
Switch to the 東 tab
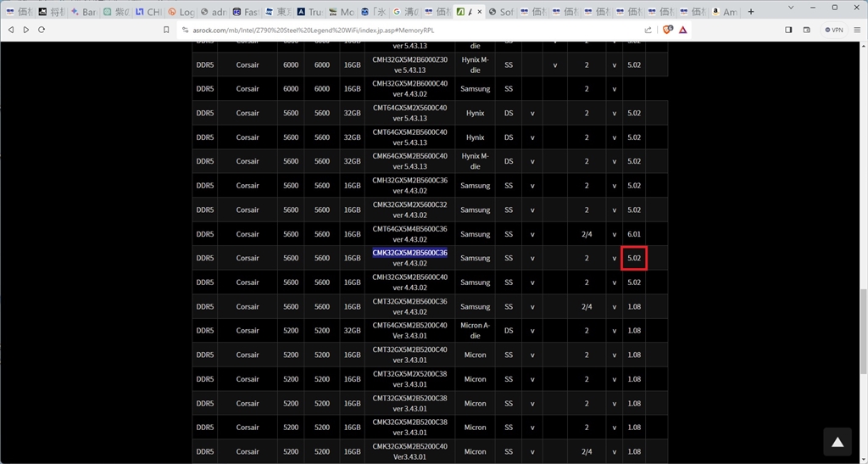(277, 12)
